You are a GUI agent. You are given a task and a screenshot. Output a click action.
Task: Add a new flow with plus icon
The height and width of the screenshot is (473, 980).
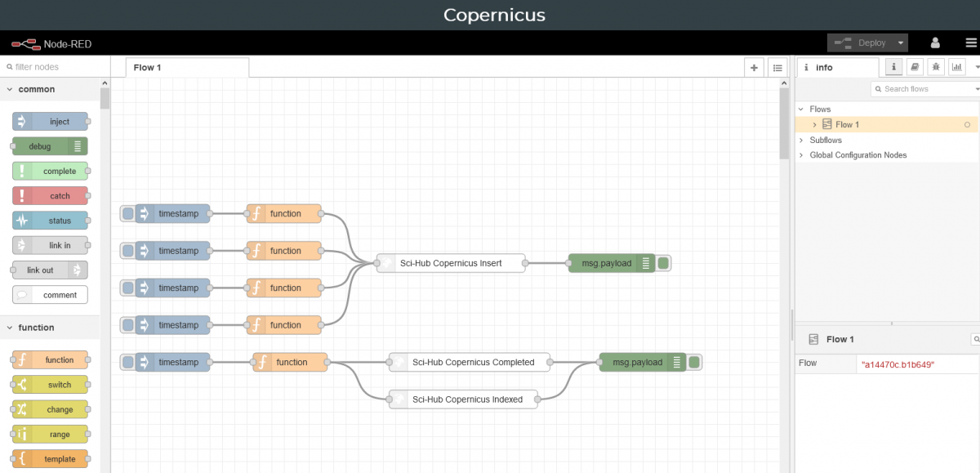coord(754,68)
